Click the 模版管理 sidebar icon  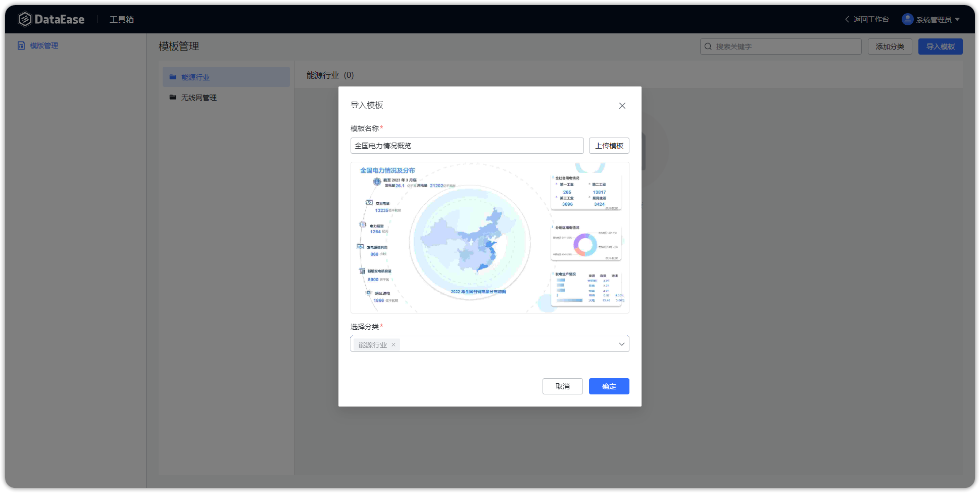[21, 46]
